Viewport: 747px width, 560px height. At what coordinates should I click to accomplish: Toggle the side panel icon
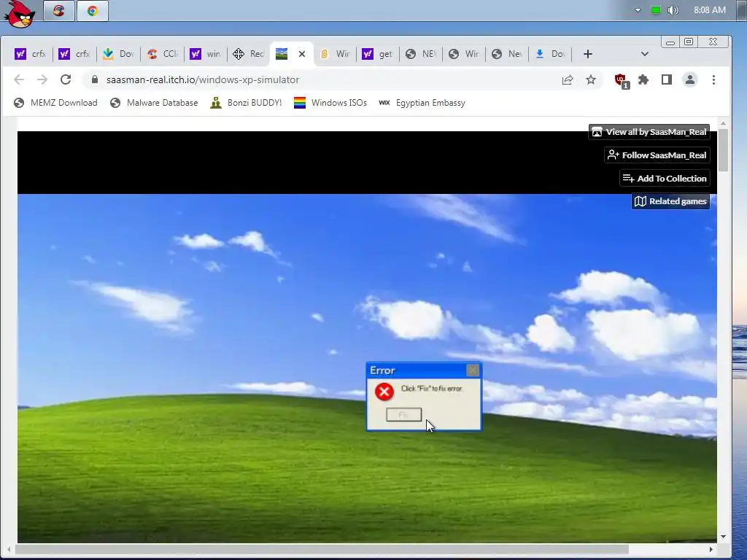667,79
